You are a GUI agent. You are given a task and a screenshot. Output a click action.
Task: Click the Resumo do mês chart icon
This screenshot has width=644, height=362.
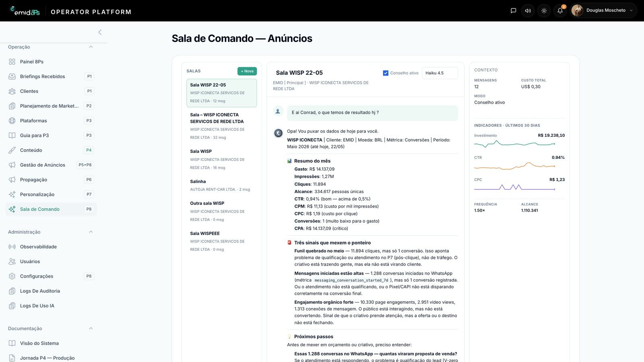289,161
